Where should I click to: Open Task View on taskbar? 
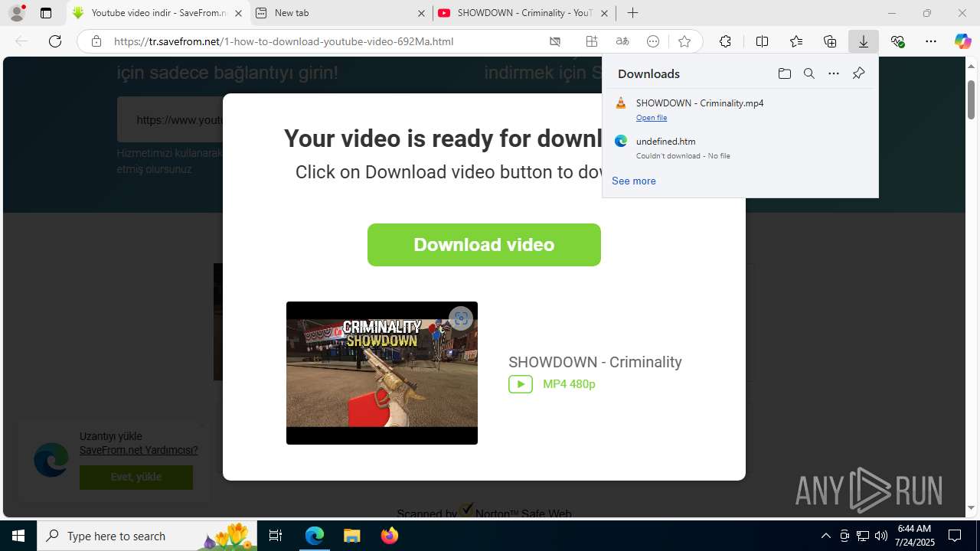(276, 536)
